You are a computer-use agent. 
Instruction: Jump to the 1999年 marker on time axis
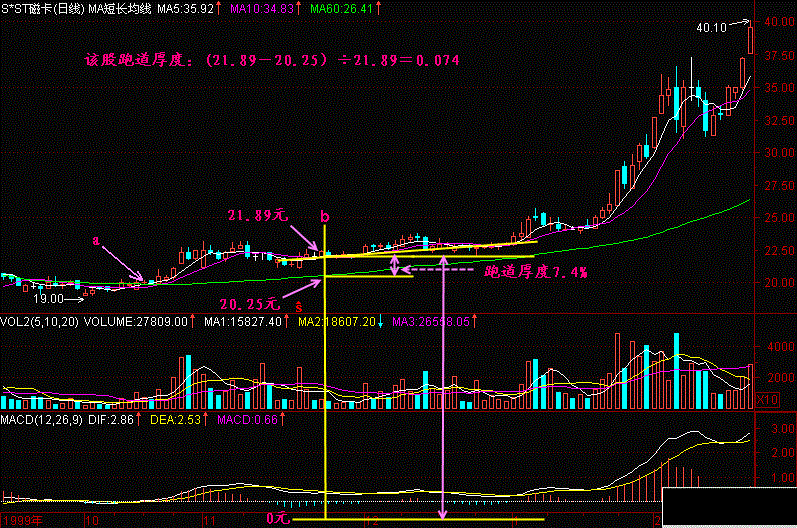tap(22, 521)
